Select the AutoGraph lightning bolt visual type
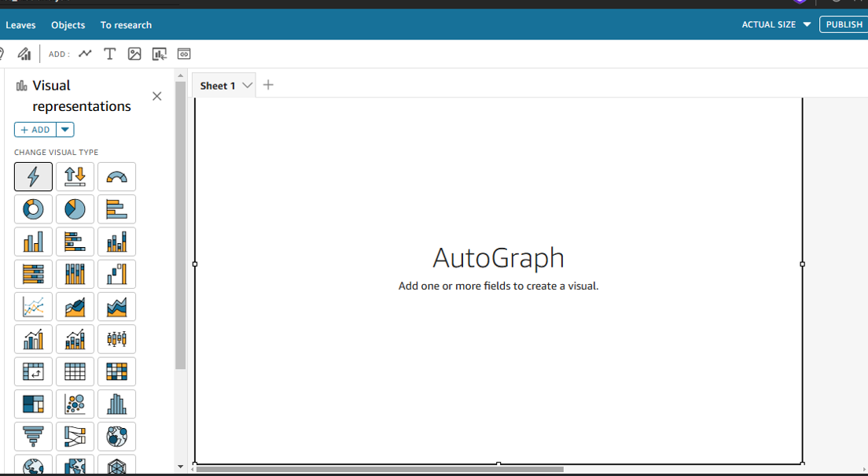 click(33, 177)
